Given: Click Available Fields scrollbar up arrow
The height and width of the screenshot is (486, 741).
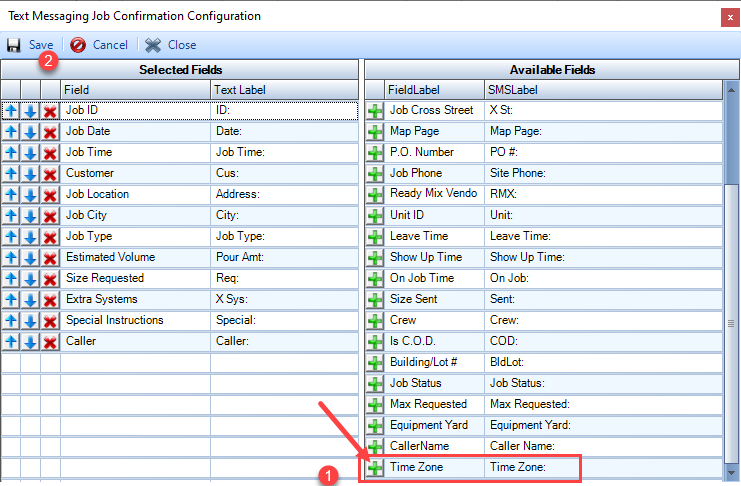Looking at the screenshot, I should pos(731,89).
